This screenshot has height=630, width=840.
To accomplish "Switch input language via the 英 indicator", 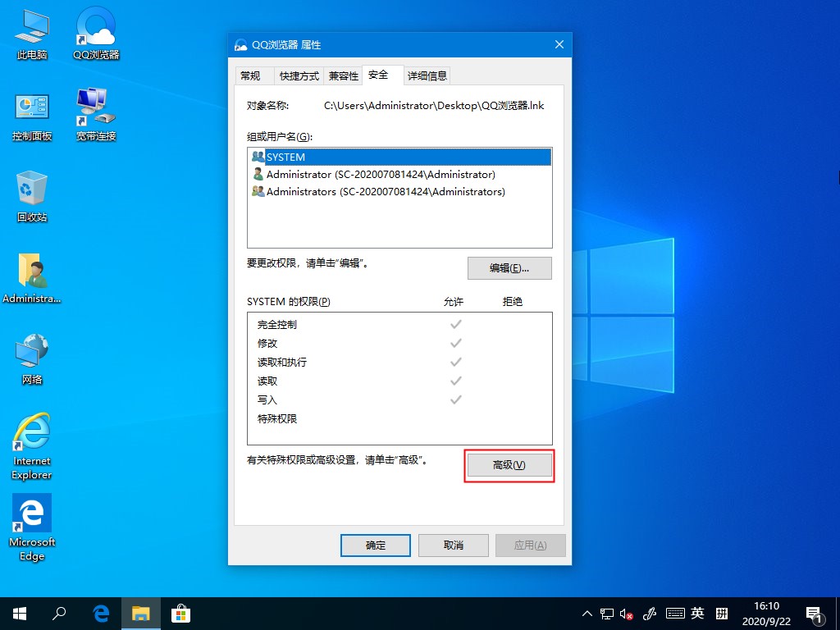I will coord(697,613).
